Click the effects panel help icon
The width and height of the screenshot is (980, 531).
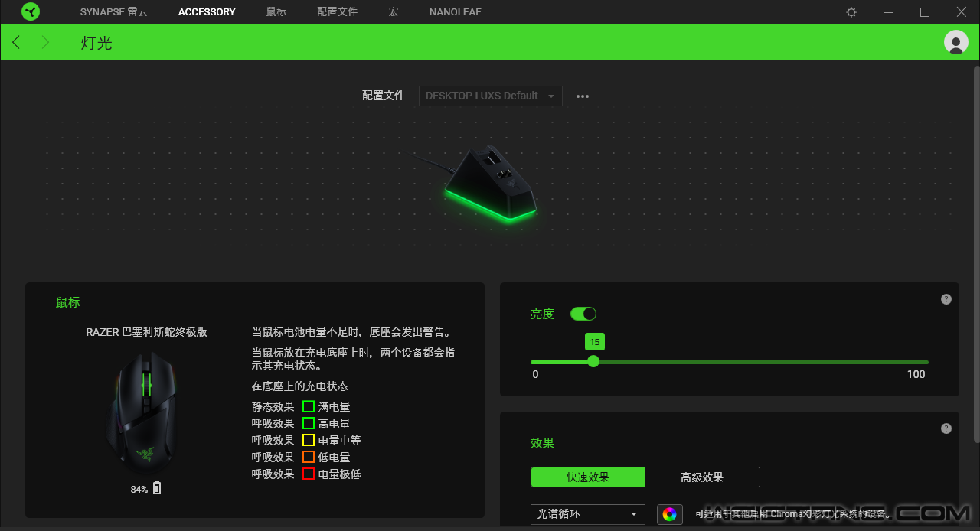[x=946, y=429]
